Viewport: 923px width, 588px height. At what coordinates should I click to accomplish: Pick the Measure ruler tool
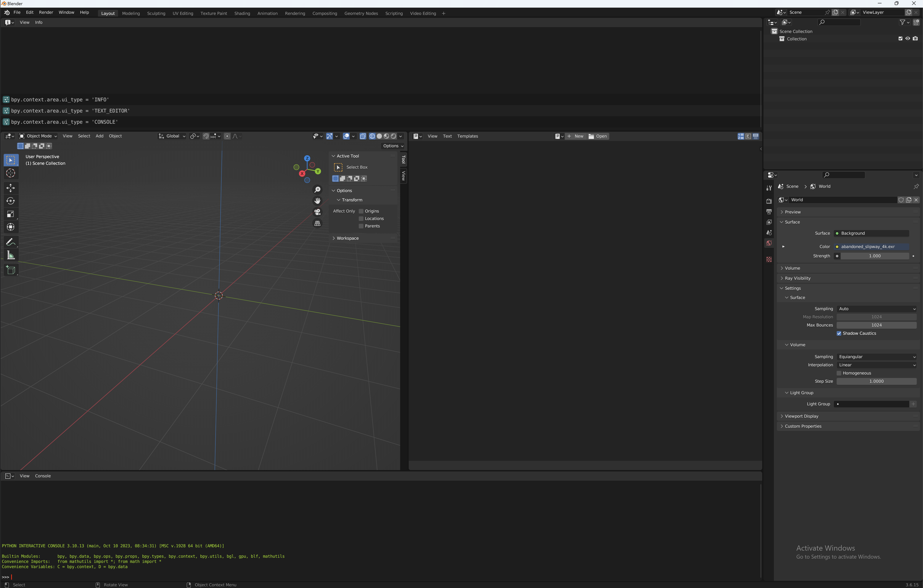[x=11, y=255]
